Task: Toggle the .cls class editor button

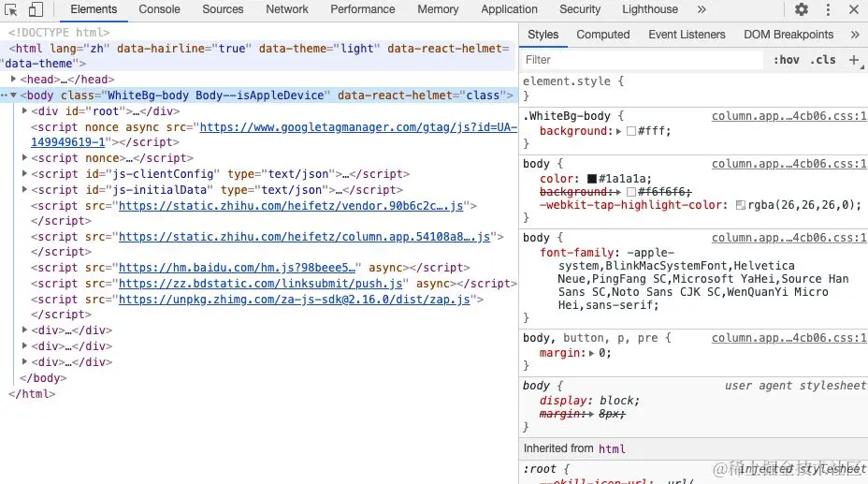Action: point(822,60)
